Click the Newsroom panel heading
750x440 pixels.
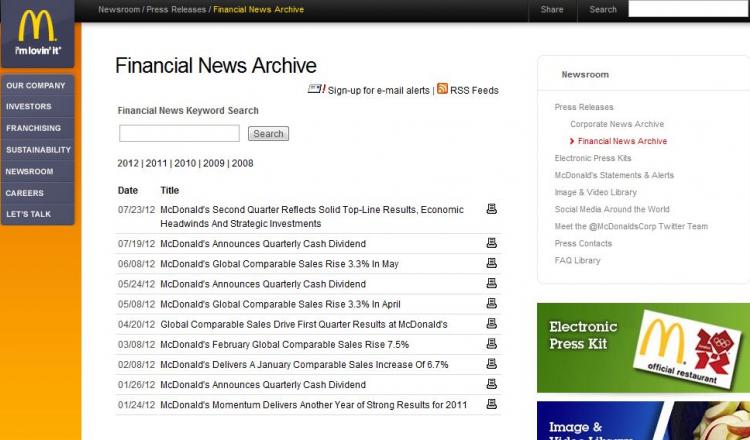click(x=585, y=75)
